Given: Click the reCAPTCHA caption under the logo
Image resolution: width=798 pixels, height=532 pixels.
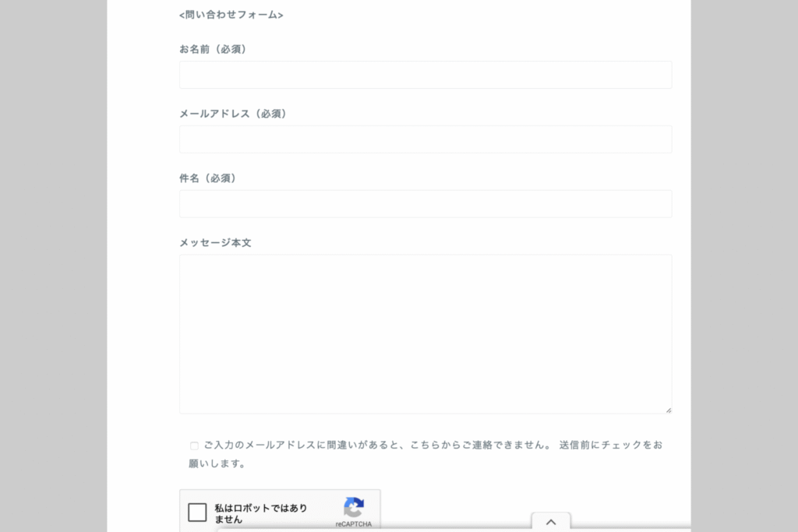Looking at the screenshot, I should click(x=354, y=524).
